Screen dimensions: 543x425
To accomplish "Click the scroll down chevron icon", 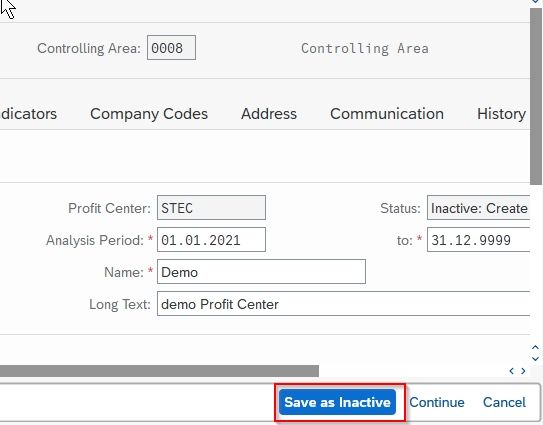I will [x=535, y=359].
